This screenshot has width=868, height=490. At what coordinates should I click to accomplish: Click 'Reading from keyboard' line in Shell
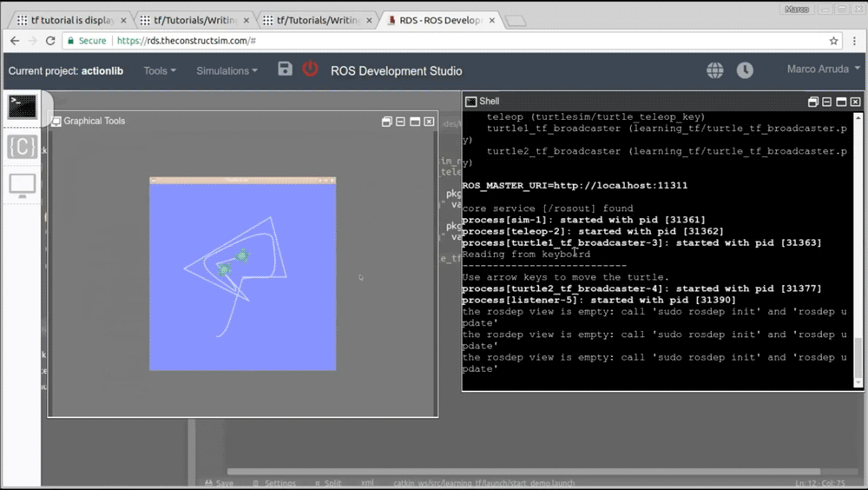(526, 254)
